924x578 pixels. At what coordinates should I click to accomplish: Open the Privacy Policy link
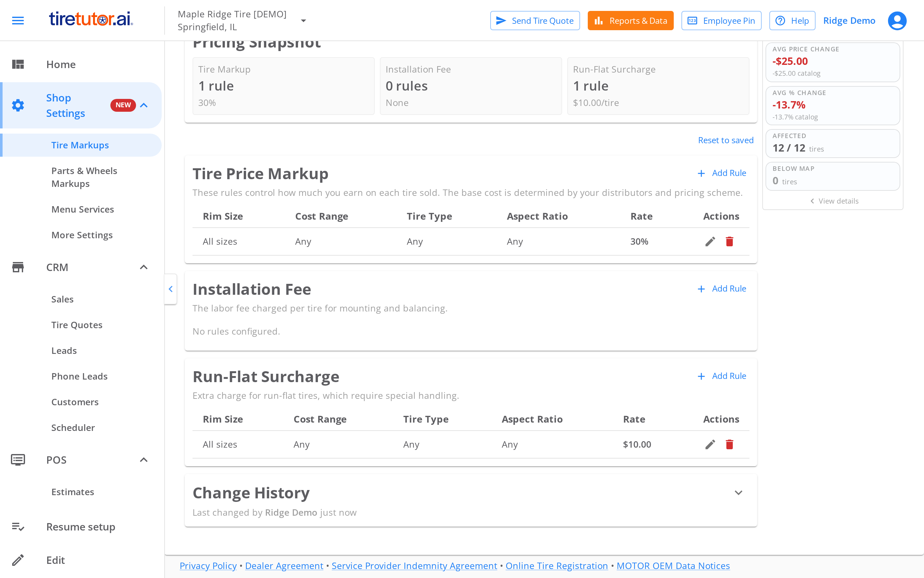(x=208, y=566)
